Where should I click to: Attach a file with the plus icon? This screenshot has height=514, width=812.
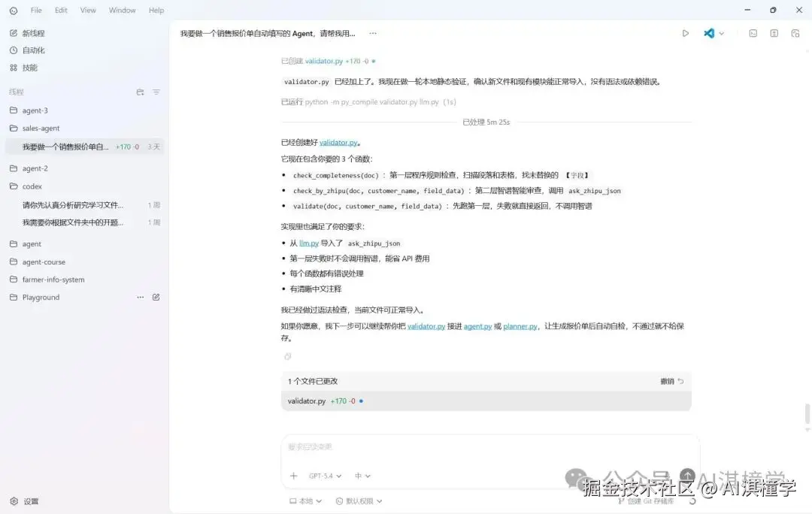pyautogui.click(x=294, y=476)
